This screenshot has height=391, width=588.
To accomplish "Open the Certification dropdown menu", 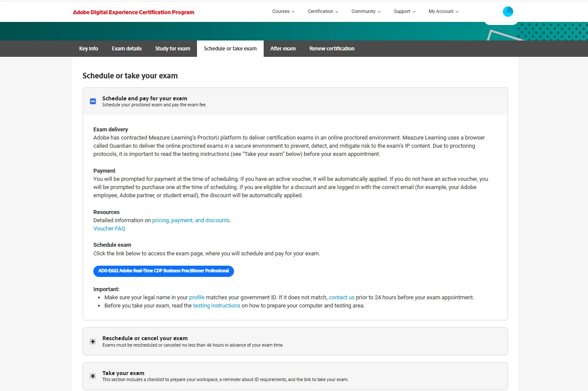I will pyautogui.click(x=323, y=12).
